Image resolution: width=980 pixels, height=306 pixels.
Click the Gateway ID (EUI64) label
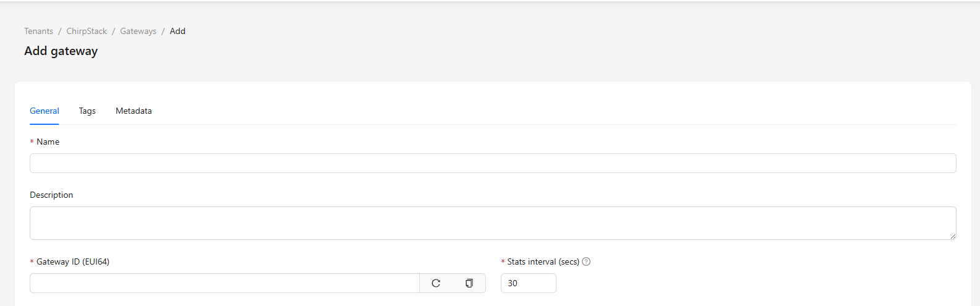[x=73, y=262]
